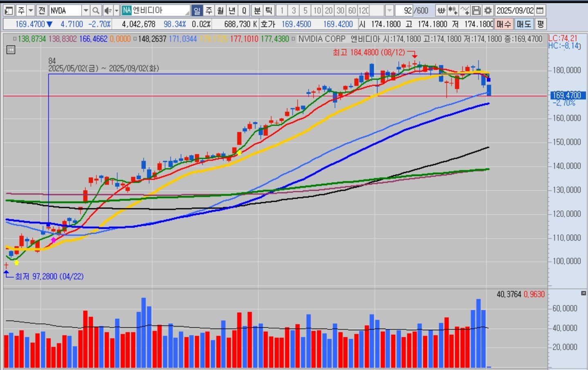Click the speaker sound alert icon
The width and height of the screenshot is (588, 370).
tap(108, 10)
